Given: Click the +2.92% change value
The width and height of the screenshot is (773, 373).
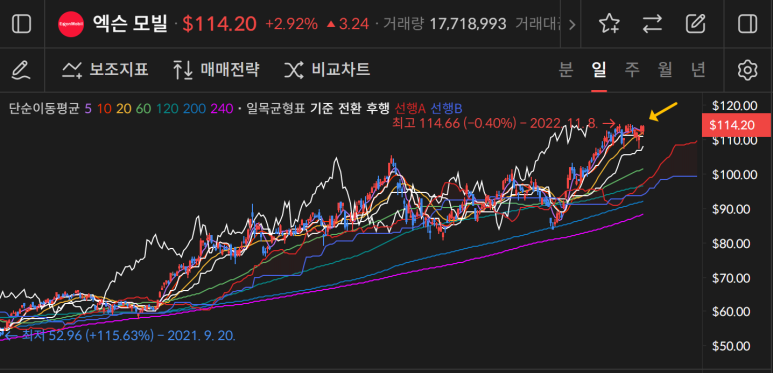Looking at the screenshot, I should tap(291, 24).
